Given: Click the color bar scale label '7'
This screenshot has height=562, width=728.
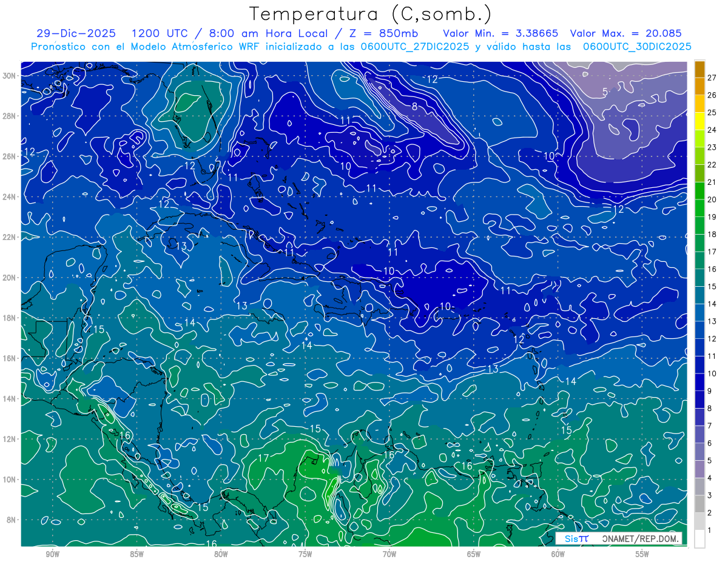Looking at the screenshot, I should (x=710, y=426).
